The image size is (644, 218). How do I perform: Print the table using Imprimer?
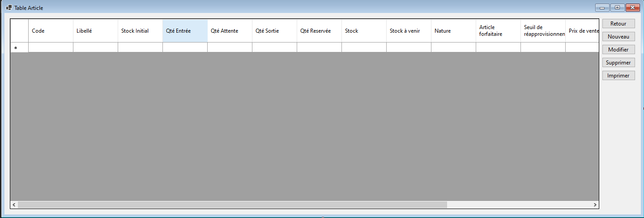click(x=618, y=76)
